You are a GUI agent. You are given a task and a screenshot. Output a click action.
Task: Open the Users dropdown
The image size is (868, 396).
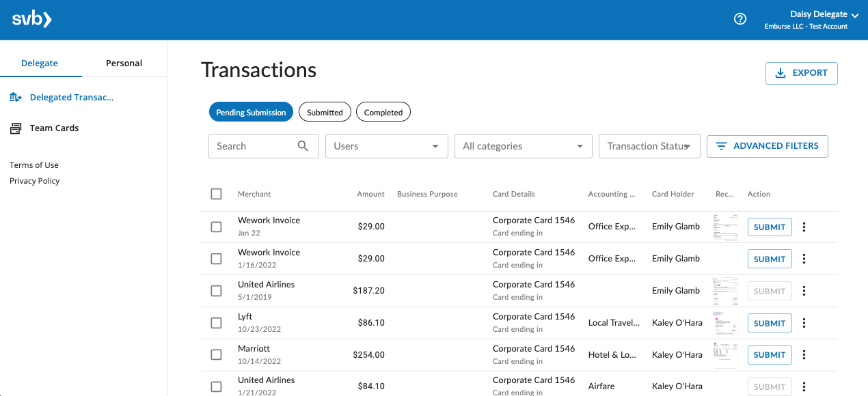coord(386,146)
